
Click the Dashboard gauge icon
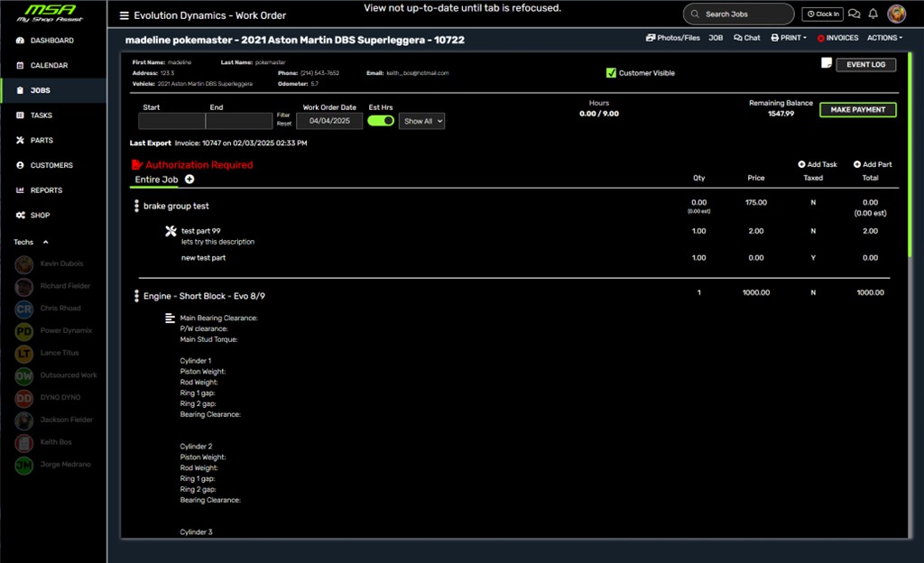pos(20,41)
